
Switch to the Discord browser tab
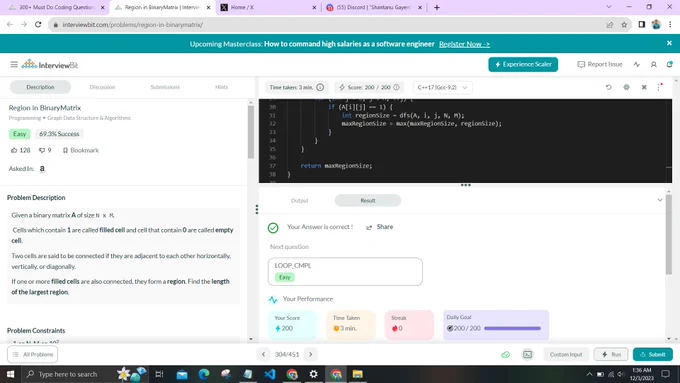tap(373, 7)
